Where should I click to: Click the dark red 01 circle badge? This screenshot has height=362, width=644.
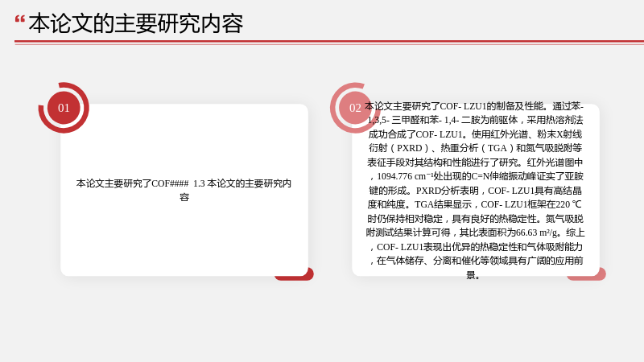click(64, 108)
